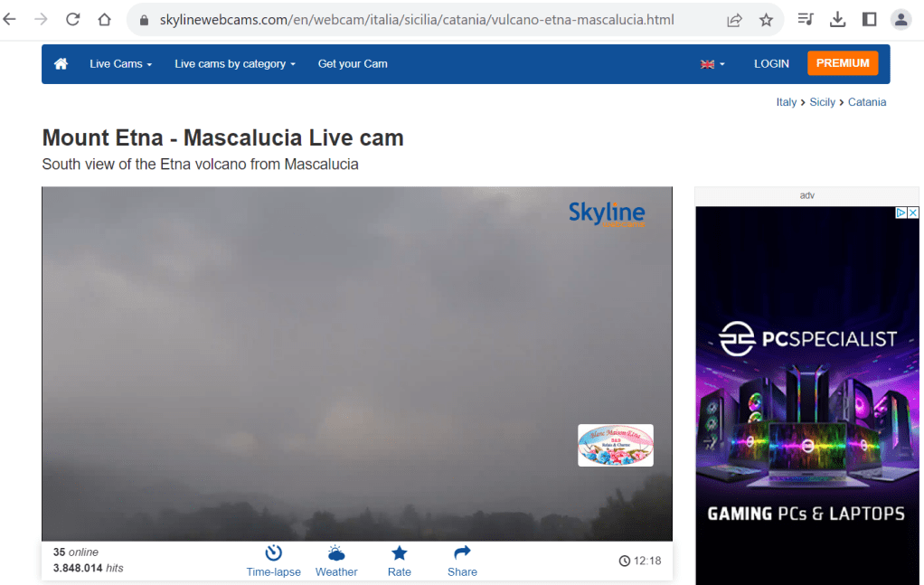Screen dimensions: 924x585
Task: Reload the page in browser
Action: click(x=73, y=20)
